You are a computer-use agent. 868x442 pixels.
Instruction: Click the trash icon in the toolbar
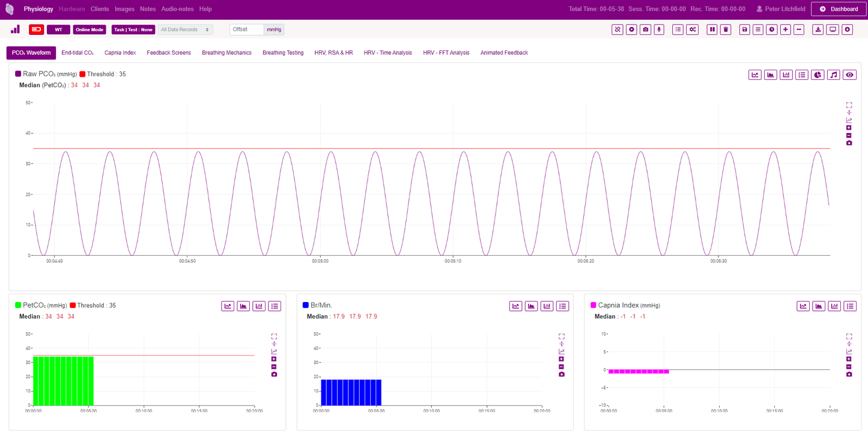coord(726,29)
